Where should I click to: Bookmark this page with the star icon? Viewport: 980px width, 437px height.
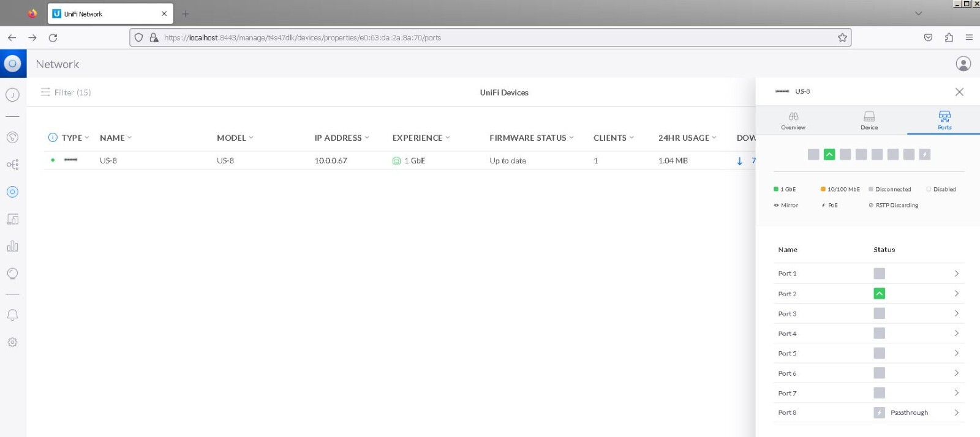pyautogui.click(x=843, y=37)
